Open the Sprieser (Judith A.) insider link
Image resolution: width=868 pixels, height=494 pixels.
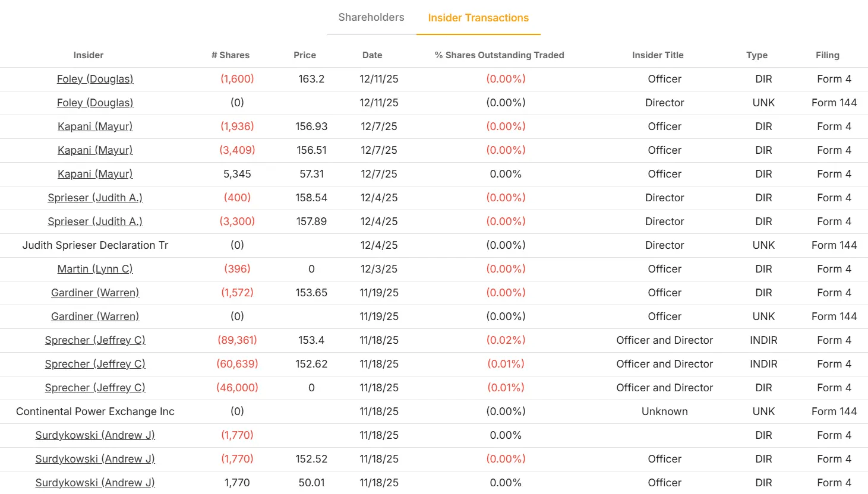(95, 198)
